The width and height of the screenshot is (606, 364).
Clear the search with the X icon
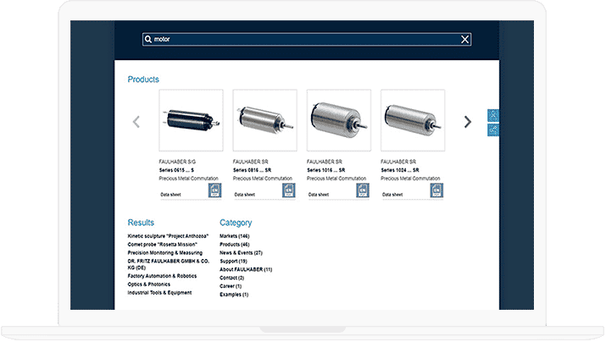click(x=464, y=40)
